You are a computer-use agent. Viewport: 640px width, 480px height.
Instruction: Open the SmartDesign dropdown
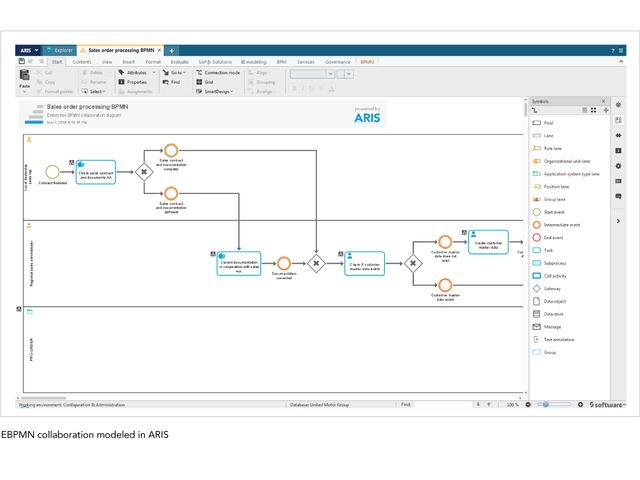point(217,91)
